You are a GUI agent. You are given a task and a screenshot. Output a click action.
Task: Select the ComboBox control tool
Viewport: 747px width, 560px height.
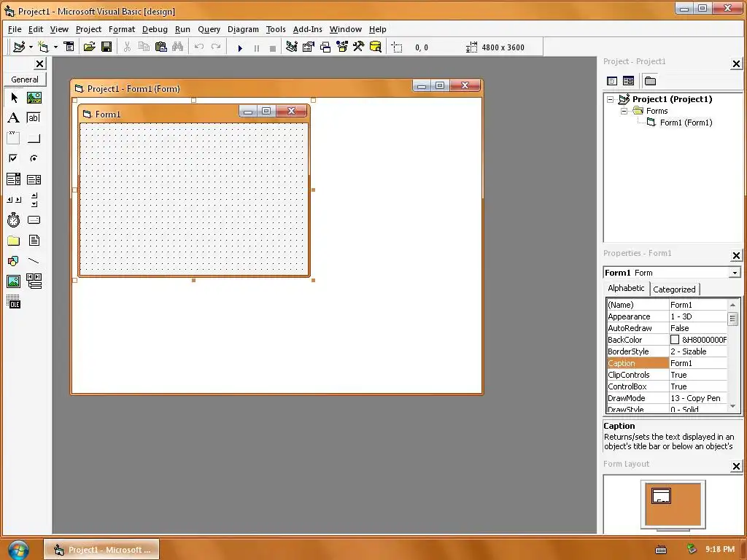pyautogui.click(x=14, y=179)
